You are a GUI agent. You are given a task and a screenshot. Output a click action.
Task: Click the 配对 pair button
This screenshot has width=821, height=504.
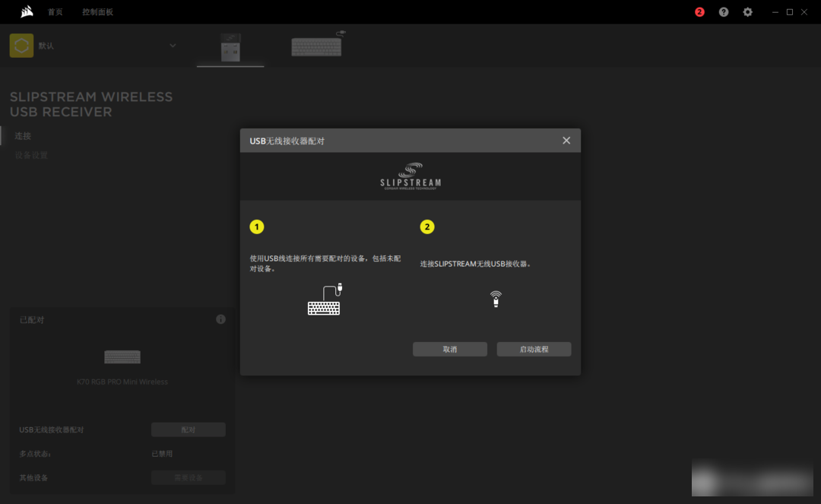coord(188,430)
